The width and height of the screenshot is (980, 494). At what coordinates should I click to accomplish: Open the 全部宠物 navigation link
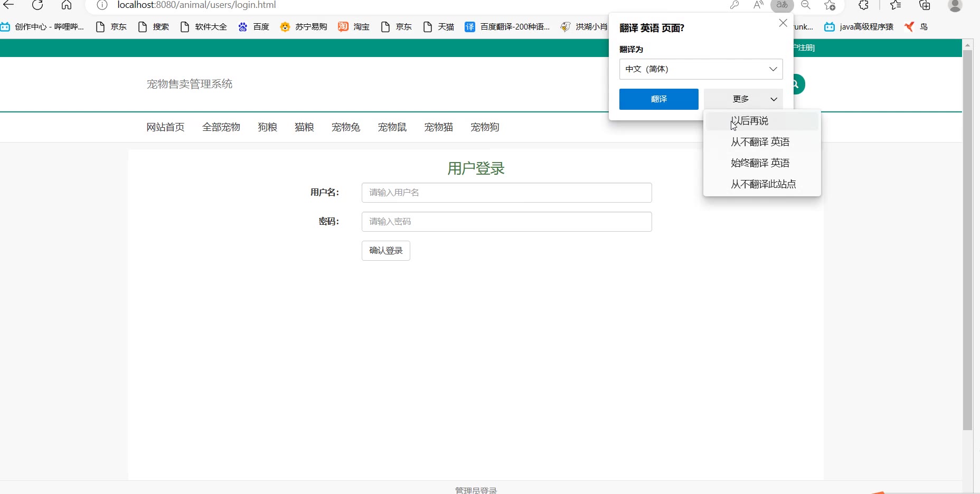click(x=221, y=127)
